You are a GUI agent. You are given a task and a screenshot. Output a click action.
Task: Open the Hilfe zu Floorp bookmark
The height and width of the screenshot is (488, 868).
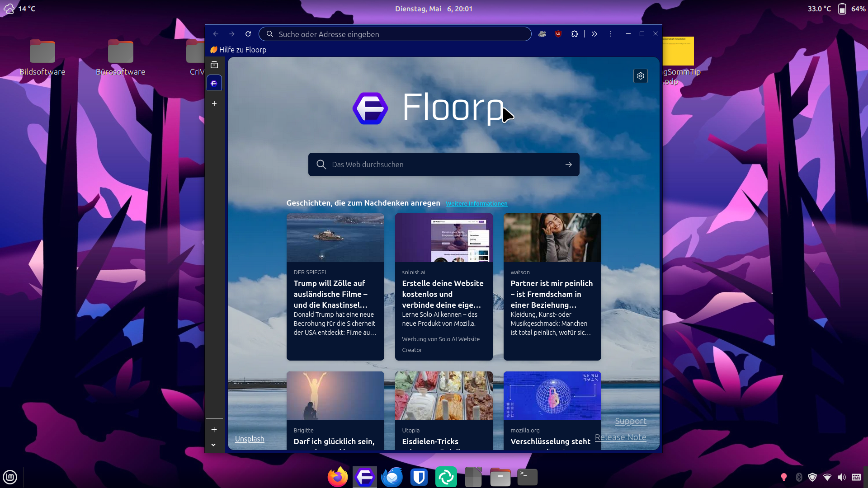click(x=238, y=50)
